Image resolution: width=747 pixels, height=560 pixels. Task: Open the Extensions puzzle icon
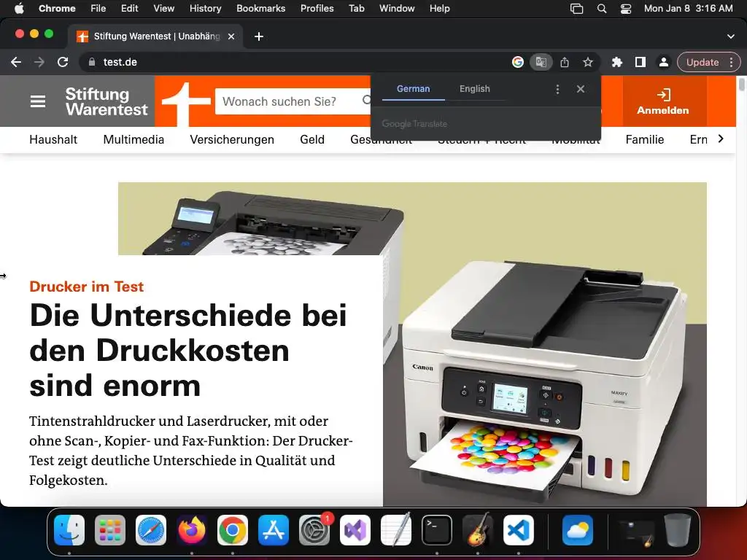(x=617, y=62)
